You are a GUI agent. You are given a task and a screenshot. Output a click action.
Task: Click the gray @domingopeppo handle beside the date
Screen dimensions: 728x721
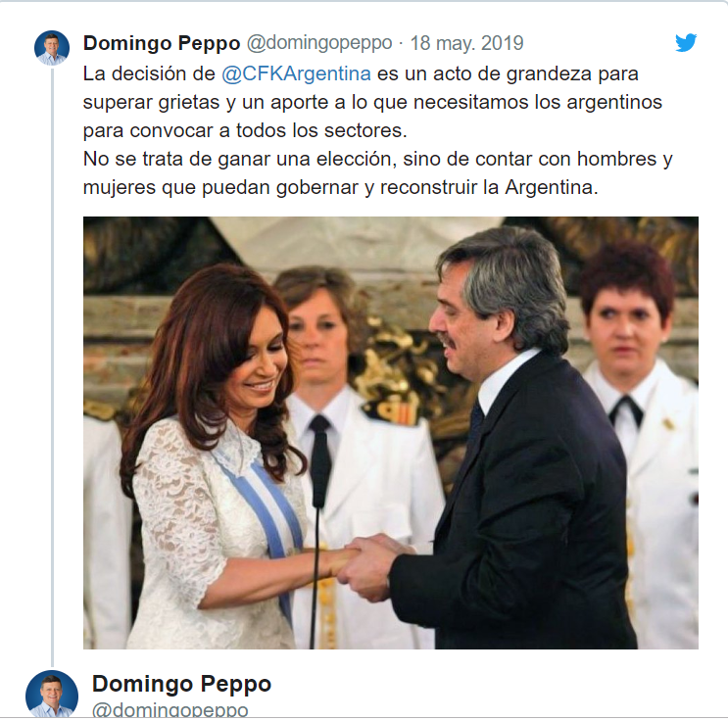tap(319, 43)
